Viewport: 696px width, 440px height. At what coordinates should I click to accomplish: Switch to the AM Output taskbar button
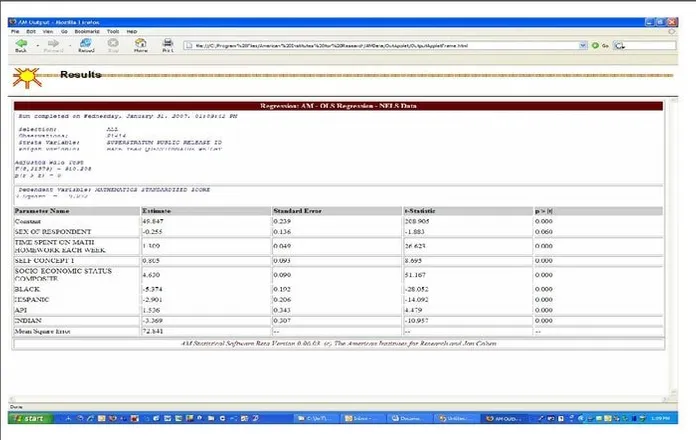point(505,418)
